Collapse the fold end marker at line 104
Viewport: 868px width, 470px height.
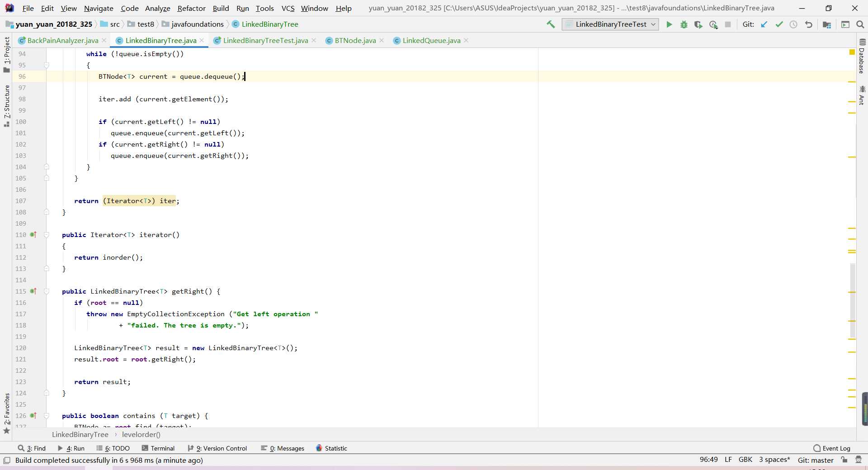tap(47, 167)
